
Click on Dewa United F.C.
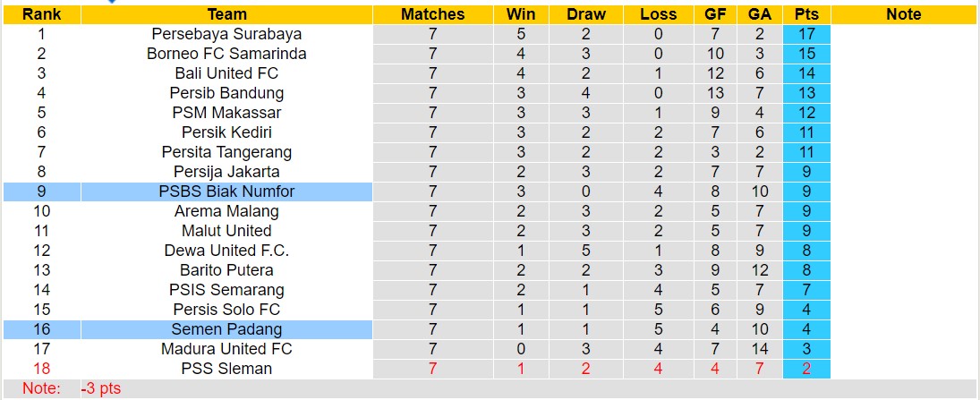point(226,251)
